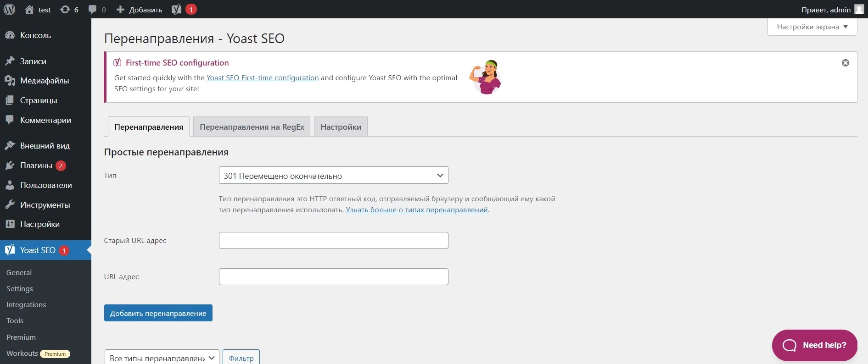The height and width of the screenshot is (364, 868).
Task: Click red notification badge 1 in admin bar
Action: pos(191,10)
